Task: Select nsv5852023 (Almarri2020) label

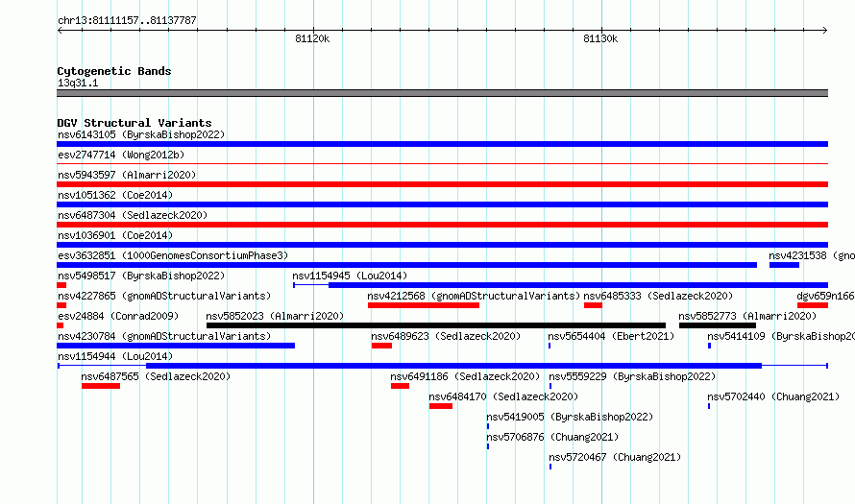Action: (x=275, y=316)
